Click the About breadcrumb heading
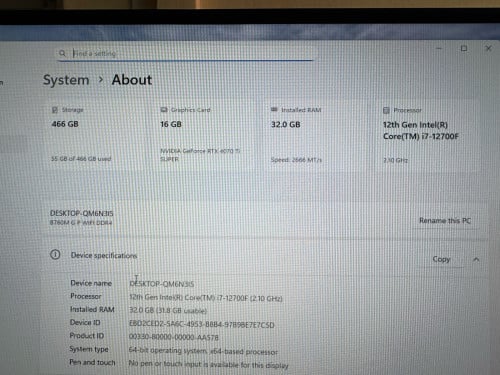Viewport: 500px width, 375px height. click(132, 80)
